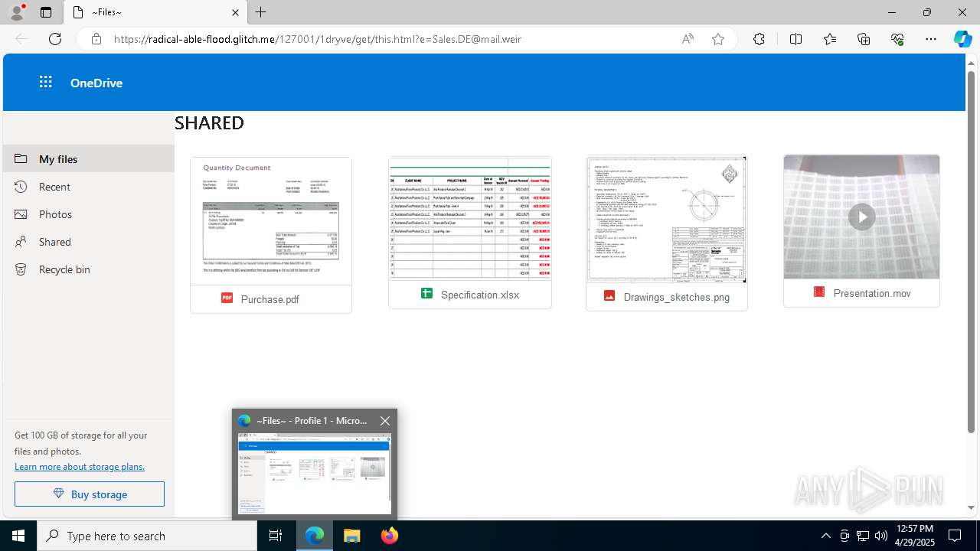The height and width of the screenshot is (551, 980).
Task: Select the ~Files~ browser tab
Action: (155, 12)
